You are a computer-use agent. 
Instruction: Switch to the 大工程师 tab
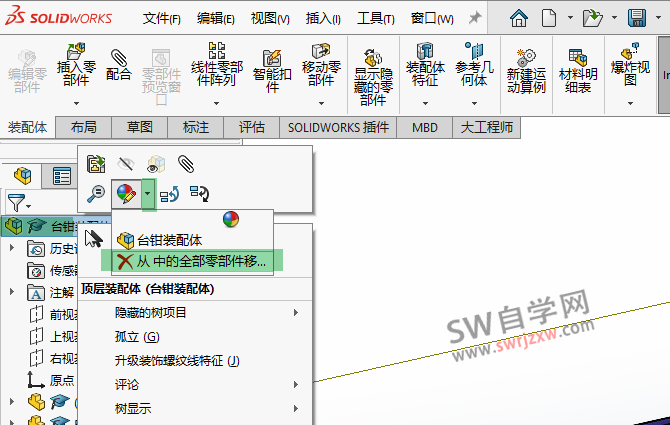click(487, 127)
